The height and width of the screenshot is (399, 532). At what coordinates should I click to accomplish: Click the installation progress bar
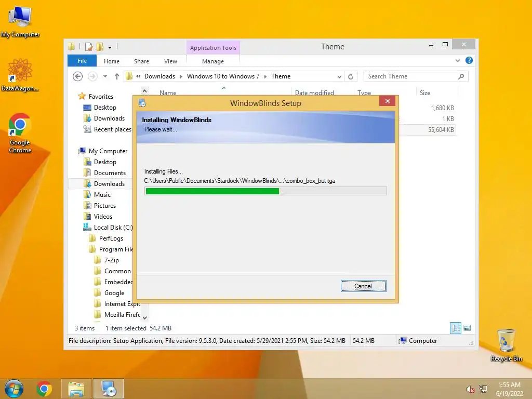point(265,191)
